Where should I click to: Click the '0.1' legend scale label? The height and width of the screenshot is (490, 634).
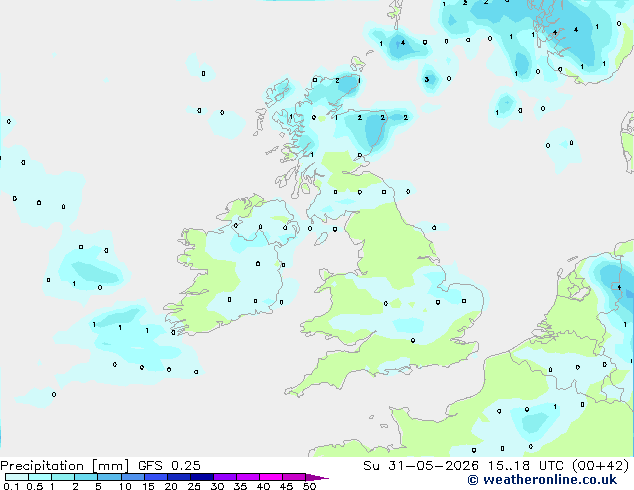tap(11, 486)
